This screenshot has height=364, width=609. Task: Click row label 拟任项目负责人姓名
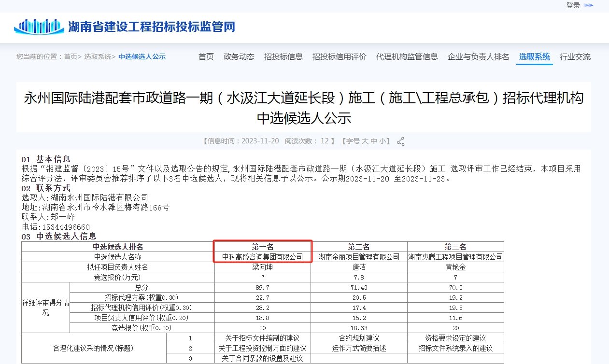pos(118,267)
